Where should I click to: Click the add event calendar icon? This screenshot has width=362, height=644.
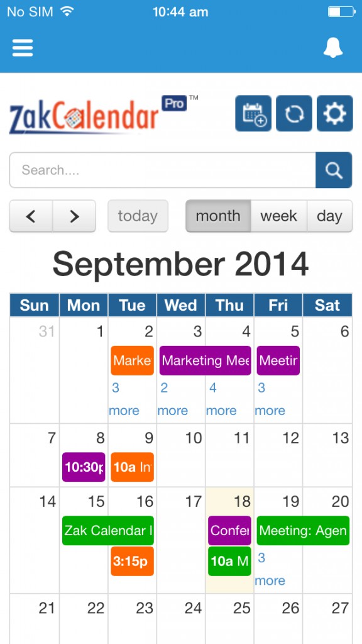click(253, 113)
